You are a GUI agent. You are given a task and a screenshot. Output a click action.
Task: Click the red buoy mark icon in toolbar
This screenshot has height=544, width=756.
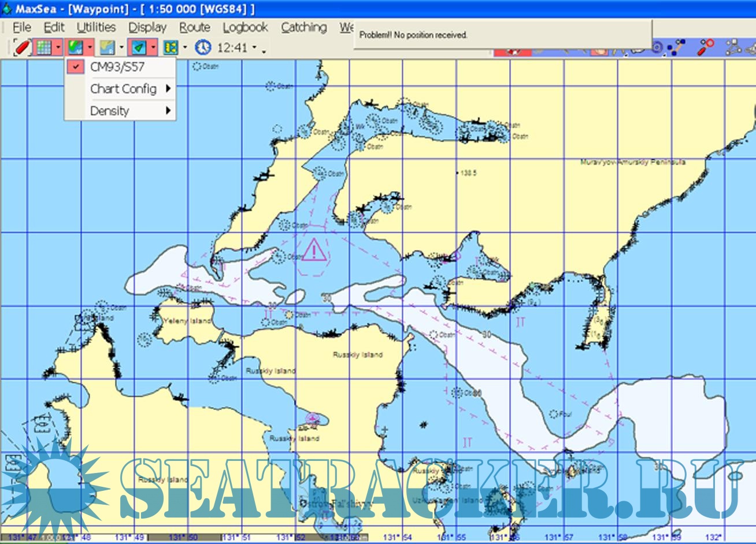(22, 47)
